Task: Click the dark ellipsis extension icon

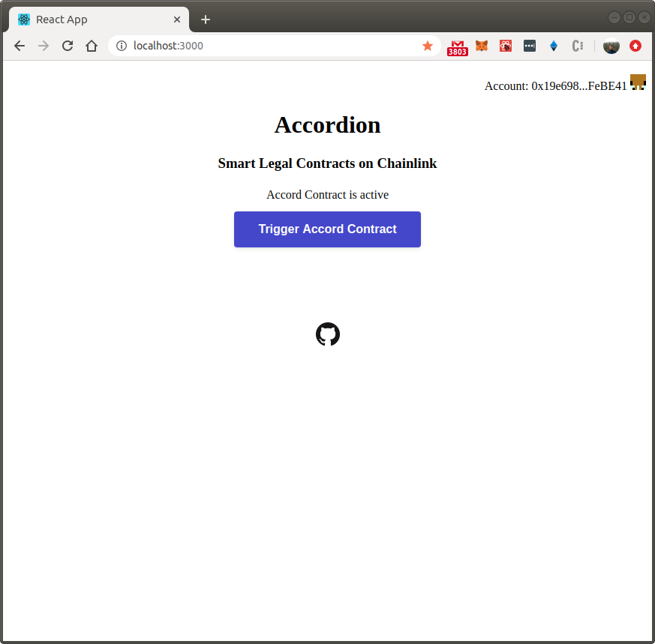Action: tap(529, 46)
